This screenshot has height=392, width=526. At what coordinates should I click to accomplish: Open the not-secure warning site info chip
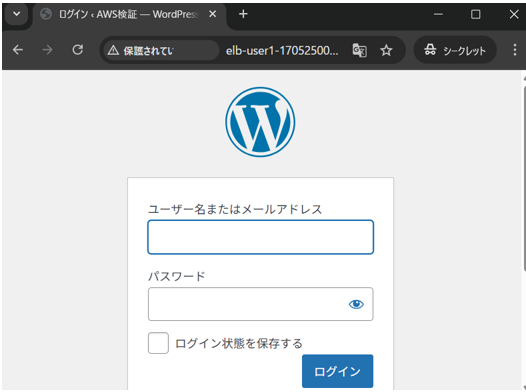160,50
